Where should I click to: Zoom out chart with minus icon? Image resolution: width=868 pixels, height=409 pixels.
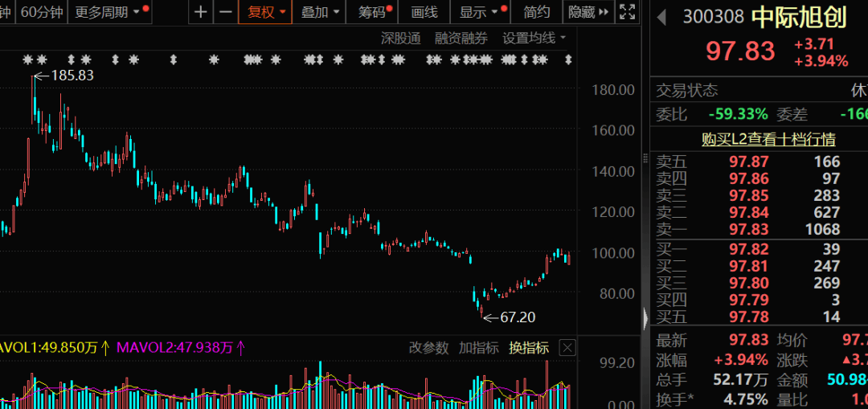coord(225,11)
